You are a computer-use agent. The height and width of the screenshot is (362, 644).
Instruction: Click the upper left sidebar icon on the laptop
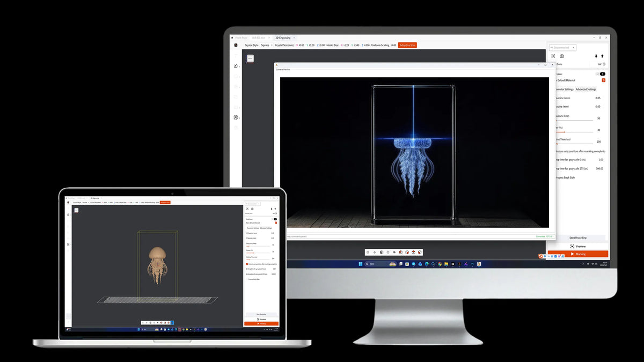coord(68,215)
